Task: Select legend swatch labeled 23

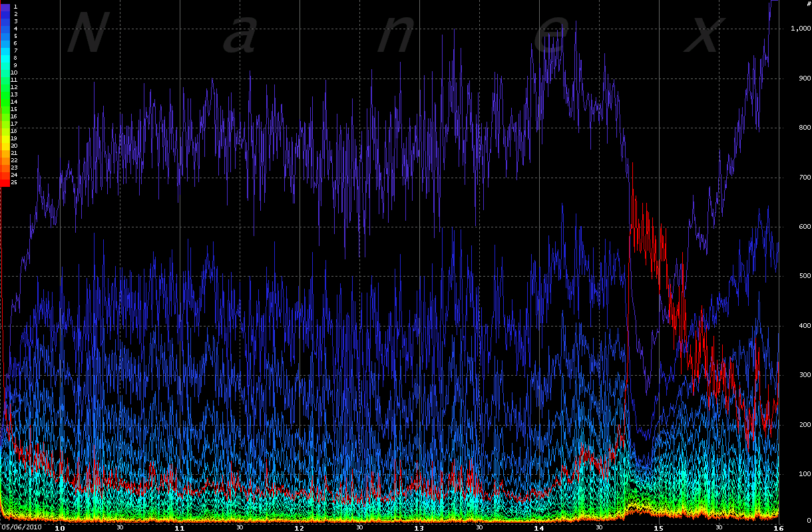Action: tap(5, 167)
